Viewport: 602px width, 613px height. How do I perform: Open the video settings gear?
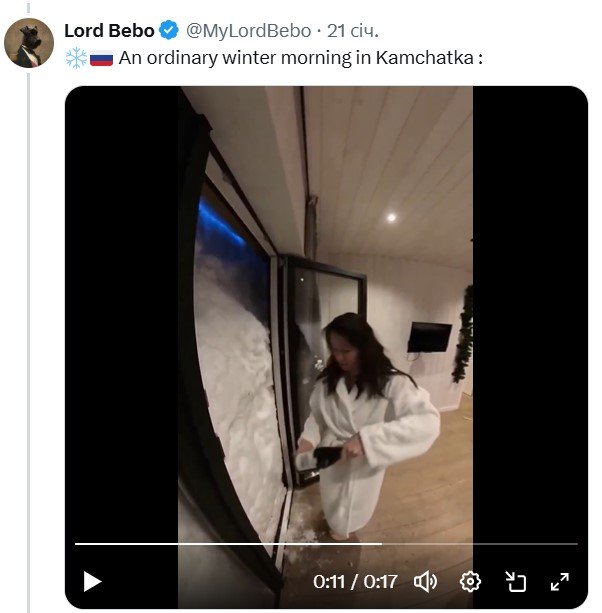click(x=471, y=581)
